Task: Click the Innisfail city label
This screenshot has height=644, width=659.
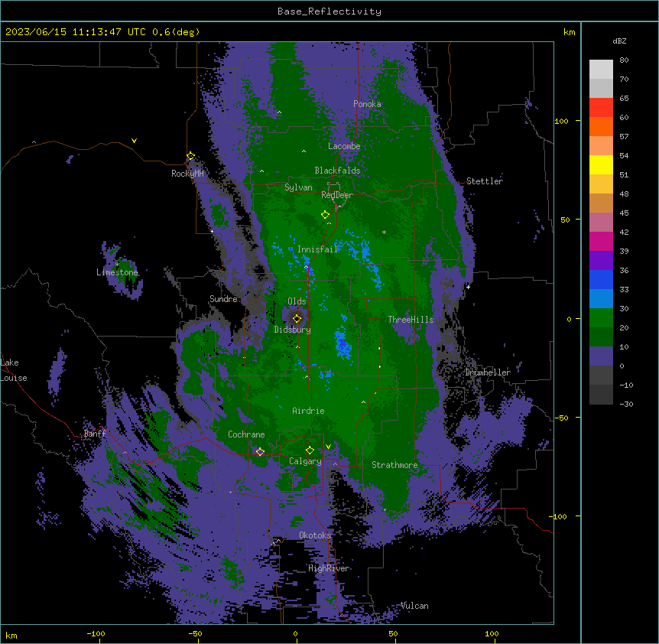Action: pos(318,249)
